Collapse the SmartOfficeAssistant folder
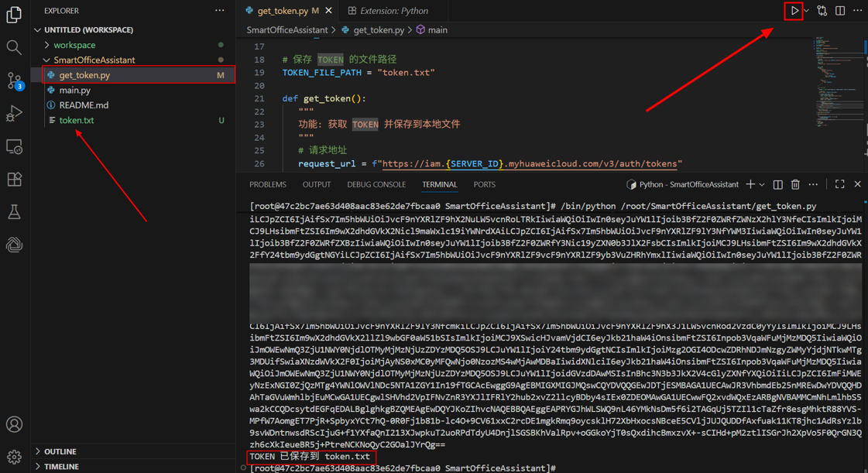The height and width of the screenshot is (473, 868). [x=93, y=60]
